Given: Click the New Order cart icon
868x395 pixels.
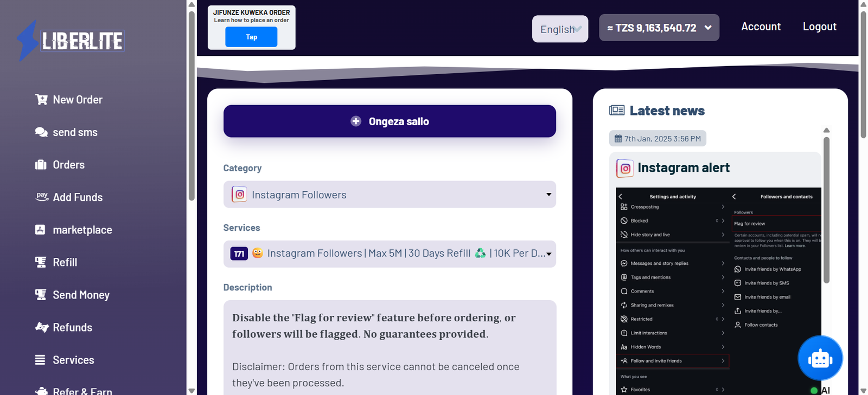Looking at the screenshot, I should (41, 100).
